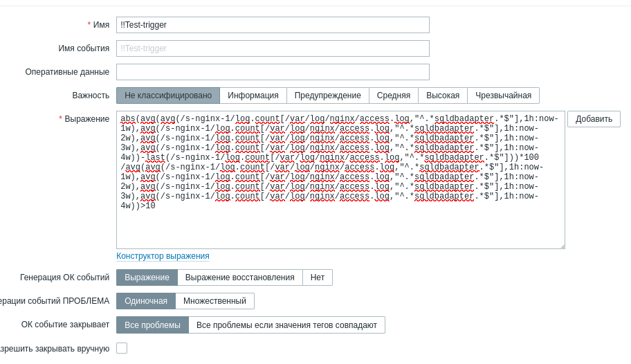Select severity 'Не классифицировано'
The image size is (631, 364).
coord(168,95)
